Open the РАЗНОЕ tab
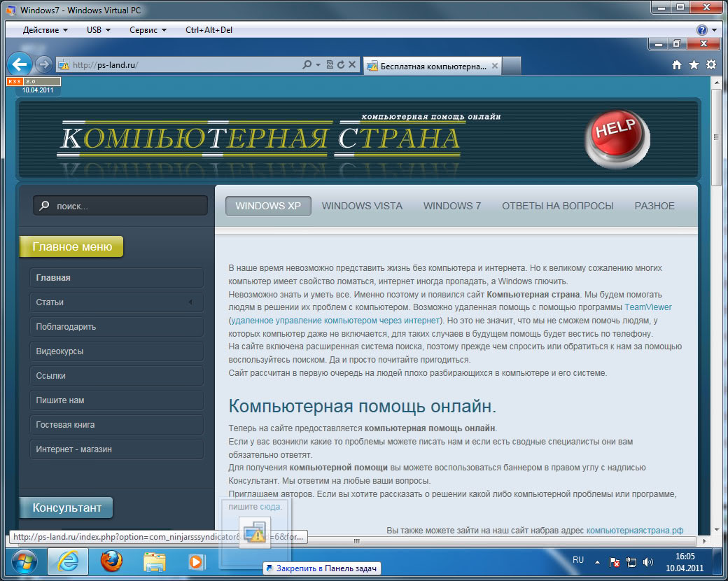This screenshot has width=728, height=581. click(x=654, y=206)
